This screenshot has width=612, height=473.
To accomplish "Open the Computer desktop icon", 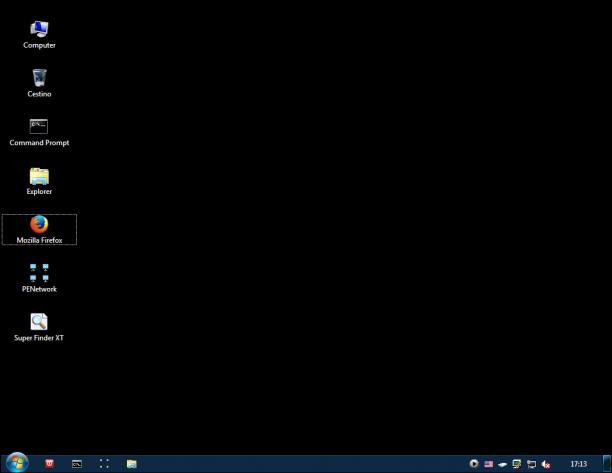I will pyautogui.click(x=39, y=35).
